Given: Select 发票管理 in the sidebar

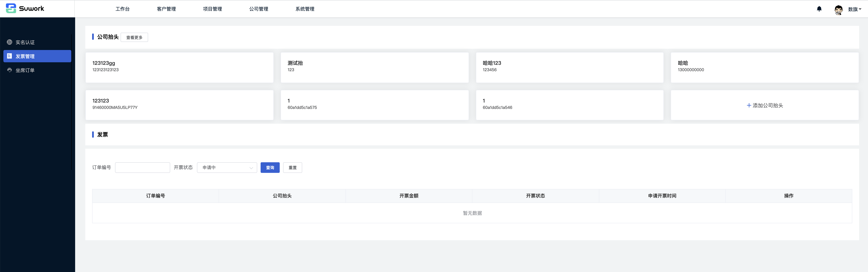Looking at the screenshot, I should click(x=37, y=56).
